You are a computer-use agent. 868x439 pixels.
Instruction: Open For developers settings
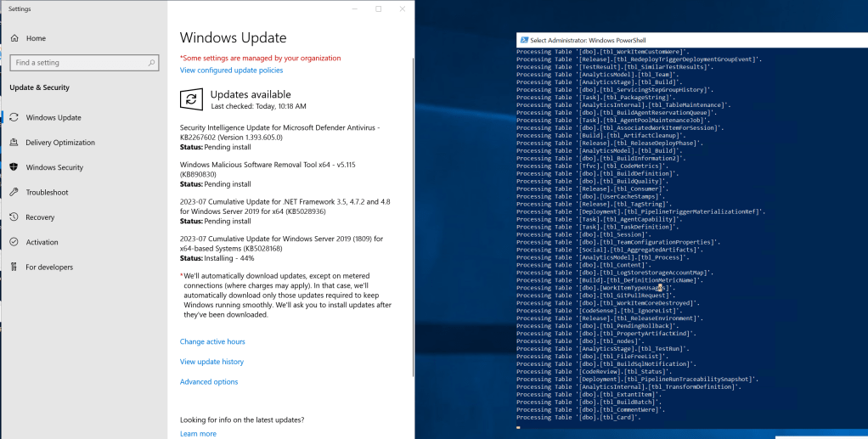49,267
